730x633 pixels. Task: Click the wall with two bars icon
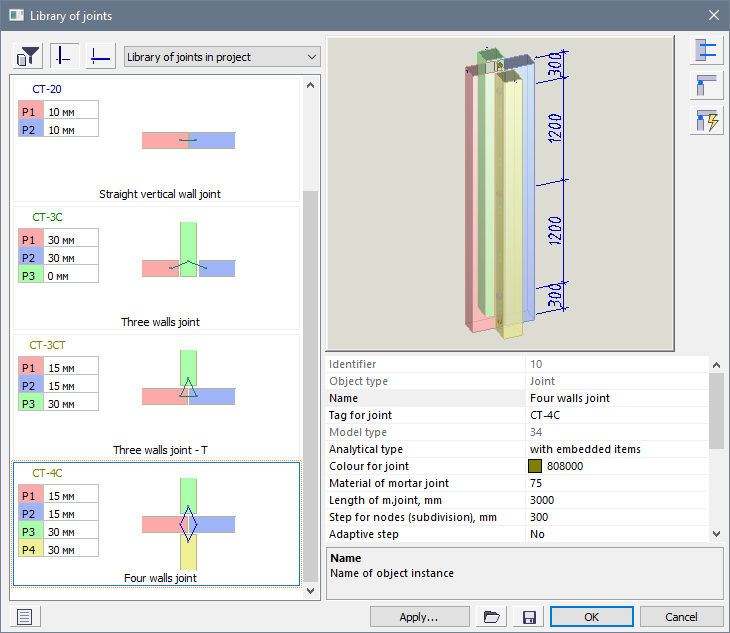[706, 51]
